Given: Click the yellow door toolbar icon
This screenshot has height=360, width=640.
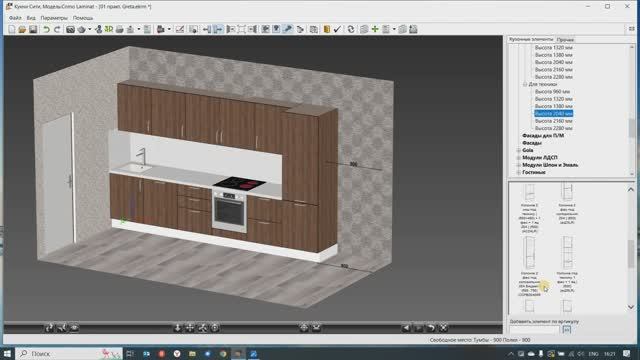Looking at the screenshot, I should click(x=327, y=29).
